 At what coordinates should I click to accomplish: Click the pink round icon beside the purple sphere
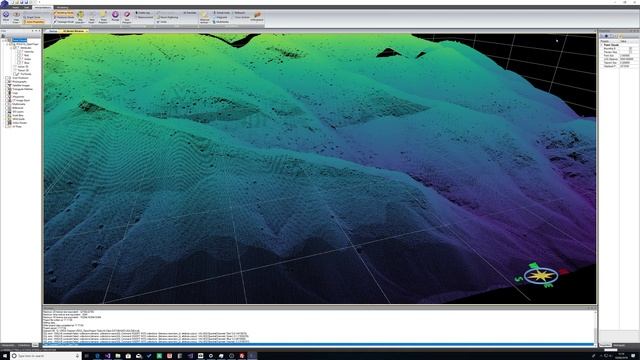tap(127, 15)
